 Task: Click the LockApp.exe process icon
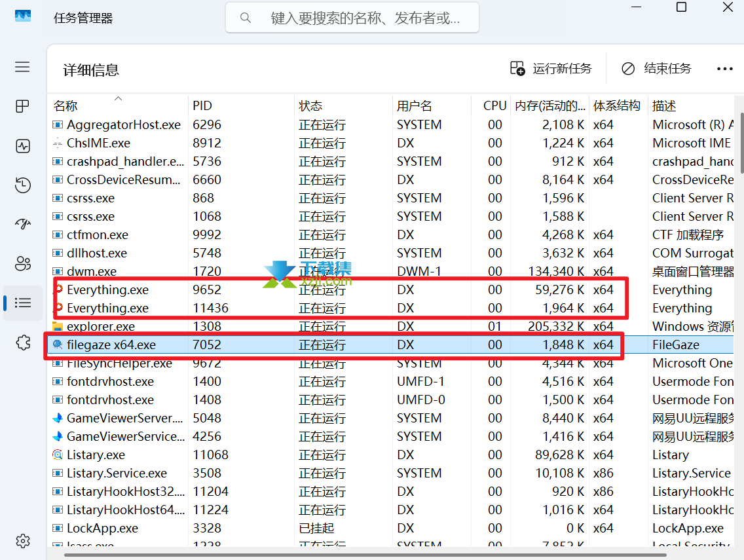pos(58,528)
